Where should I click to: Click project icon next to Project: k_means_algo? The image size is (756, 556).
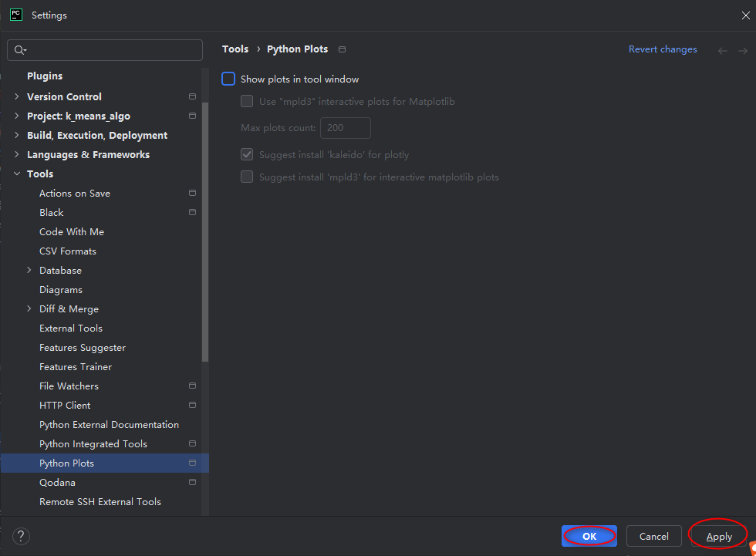192,116
